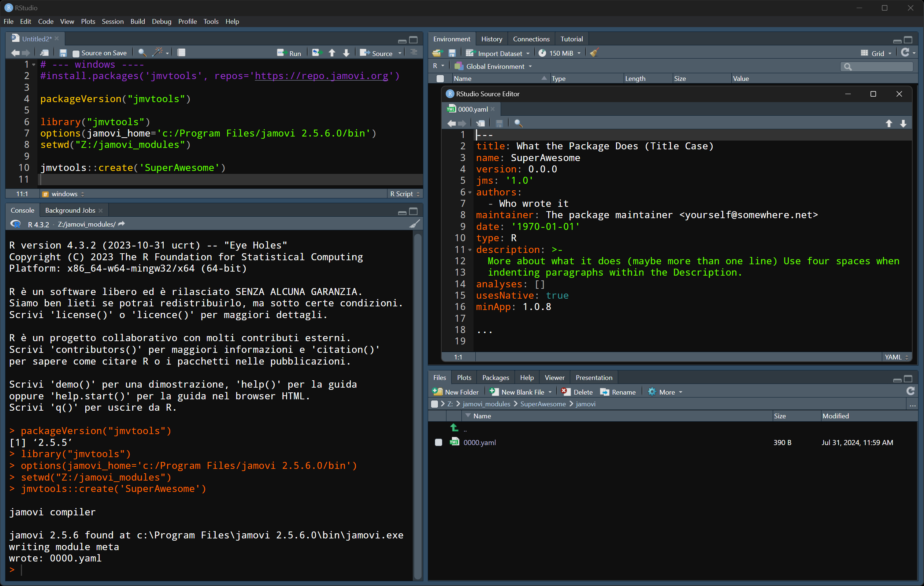The width and height of the screenshot is (924, 586).
Task: Click the code tools magic wand icon
Action: coord(158,53)
